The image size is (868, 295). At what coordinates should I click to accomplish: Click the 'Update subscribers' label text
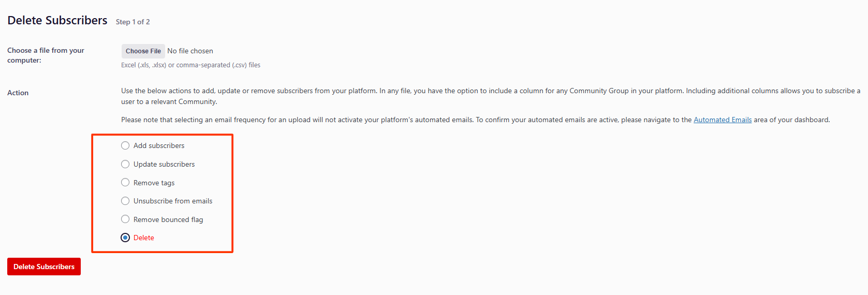pyautogui.click(x=164, y=164)
